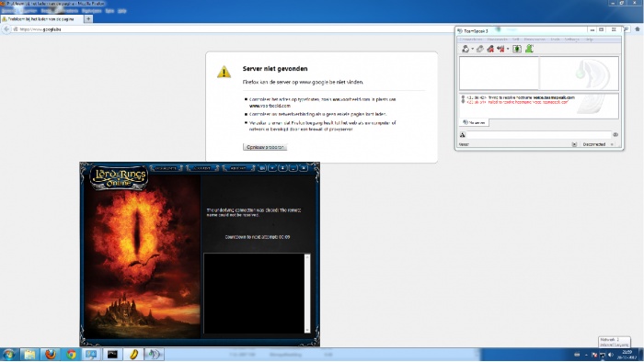Open the TeamSpeak Settings menu
Screen dimensions: 644x362
pos(571,40)
